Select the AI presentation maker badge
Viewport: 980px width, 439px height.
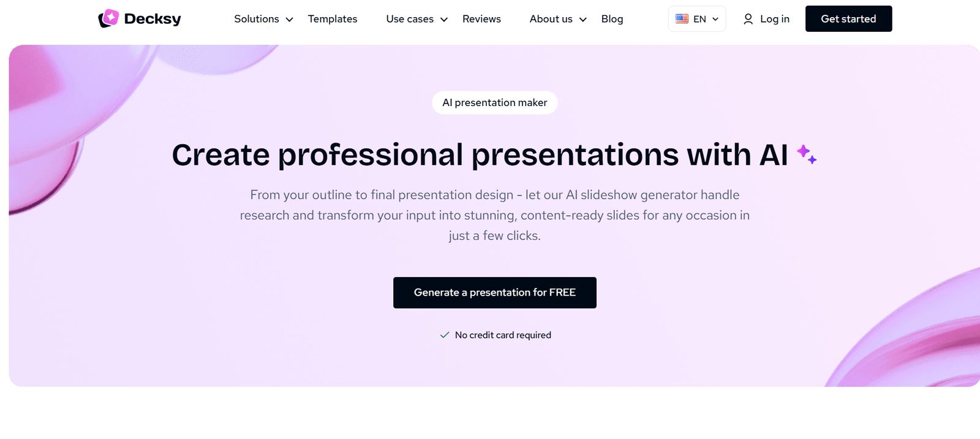(x=495, y=102)
